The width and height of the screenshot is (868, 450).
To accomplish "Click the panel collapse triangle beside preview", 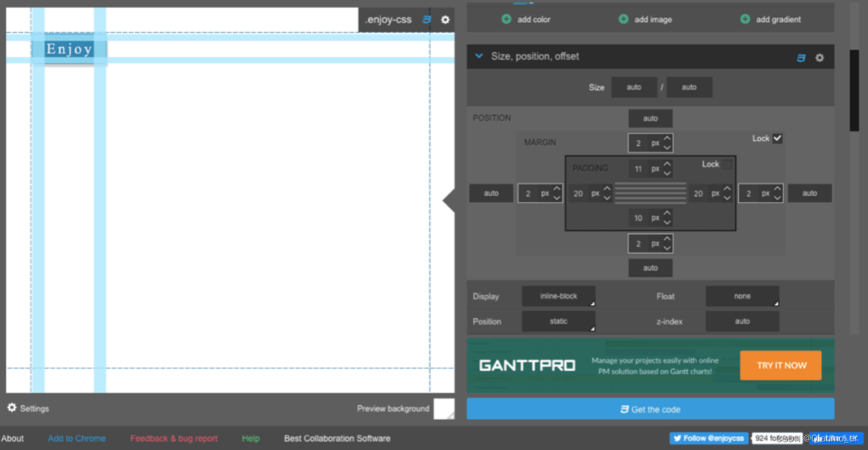I will (448, 201).
